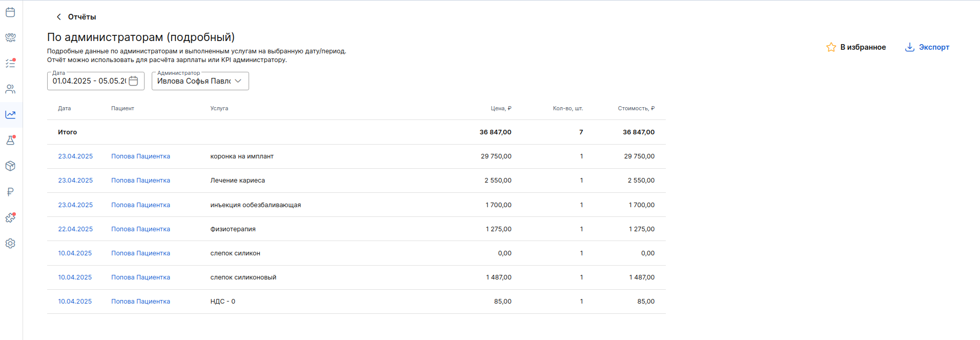Image resolution: width=980 pixels, height=340 pixels.
Task: Click the Стоимость, ₽ column header
Action: (x=636, y=109)
